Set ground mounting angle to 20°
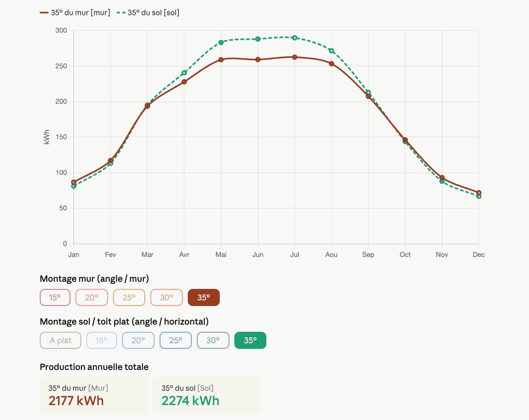Image resolution: width=529 pixels, height=420 pixels. click(x=138, y=340)
